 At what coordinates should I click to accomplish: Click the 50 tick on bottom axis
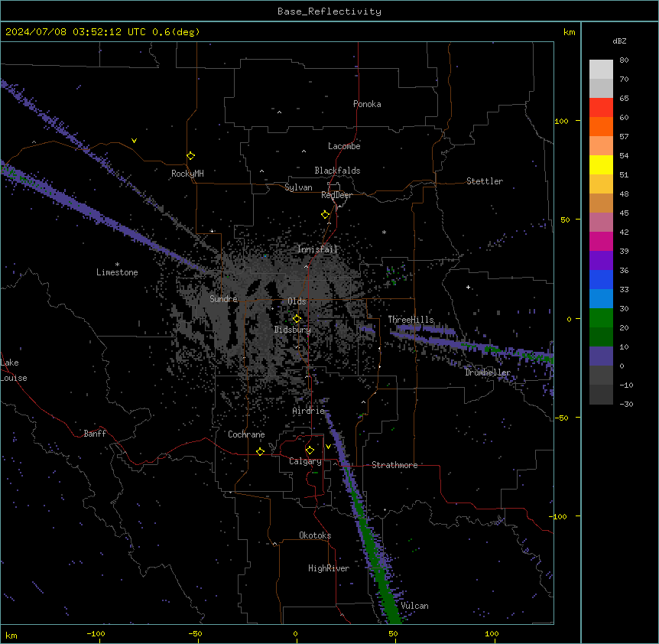pos(393,633)
